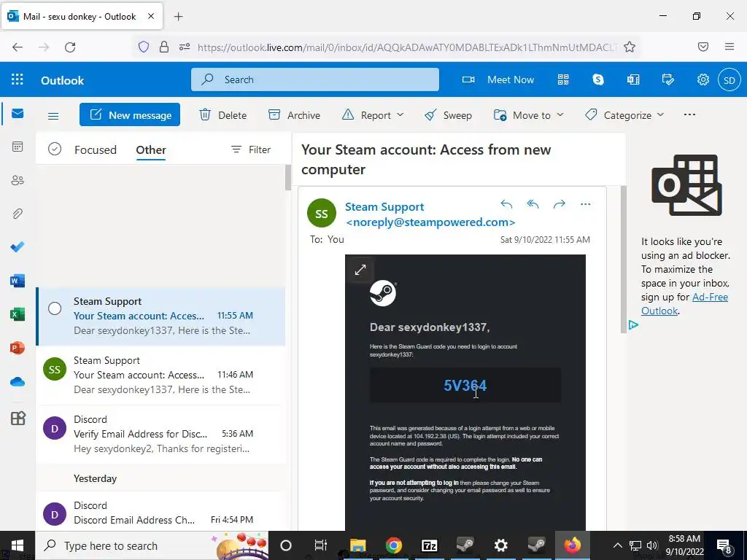The width and height of the screenshot is (747, 560).
Task: Open a new browser tab
Action: point(178,17)
